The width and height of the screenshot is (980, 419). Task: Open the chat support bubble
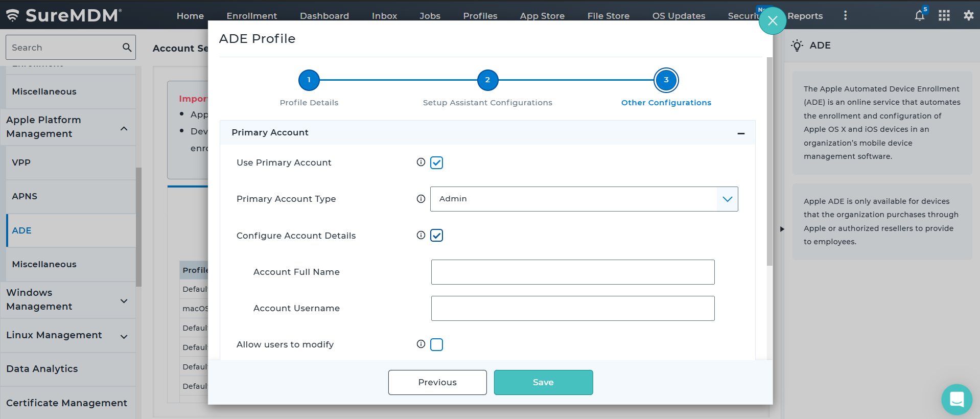pos(956,399)
